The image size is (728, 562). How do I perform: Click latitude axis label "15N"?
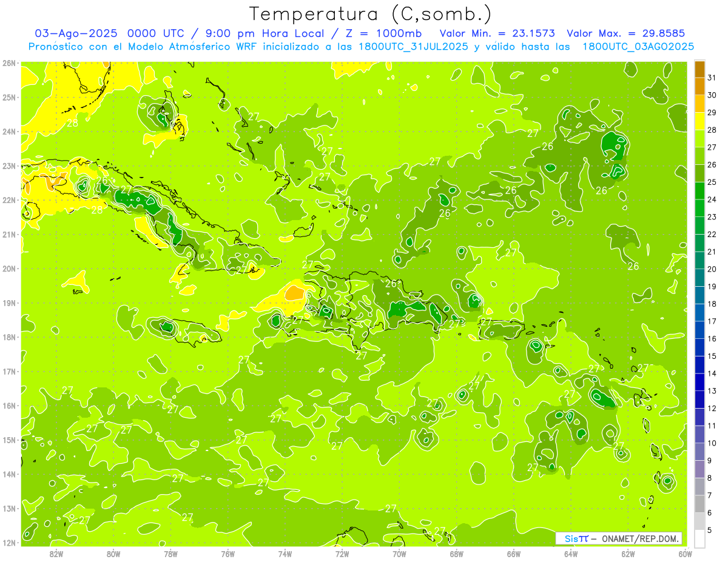(9, 440)
